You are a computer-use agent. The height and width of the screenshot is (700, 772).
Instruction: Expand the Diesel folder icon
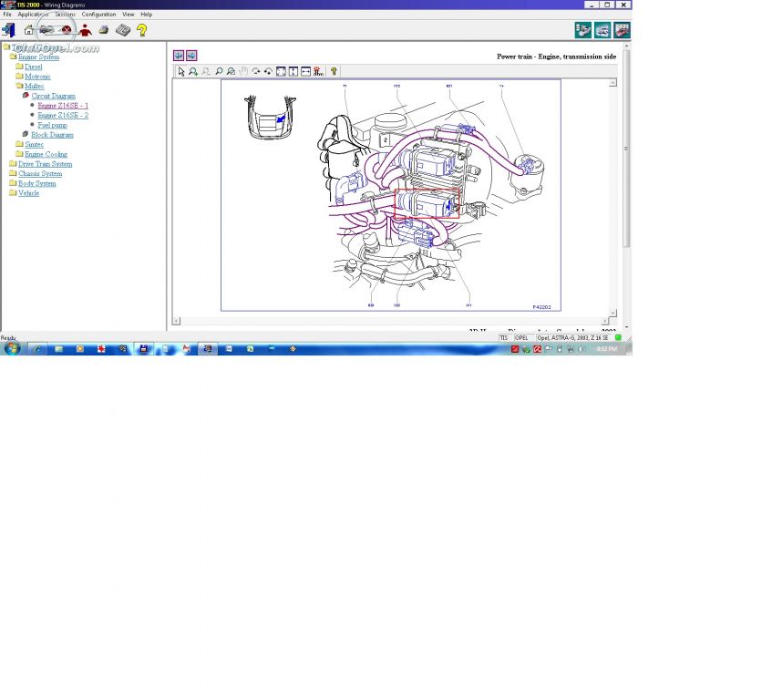[x=20, y=67]
